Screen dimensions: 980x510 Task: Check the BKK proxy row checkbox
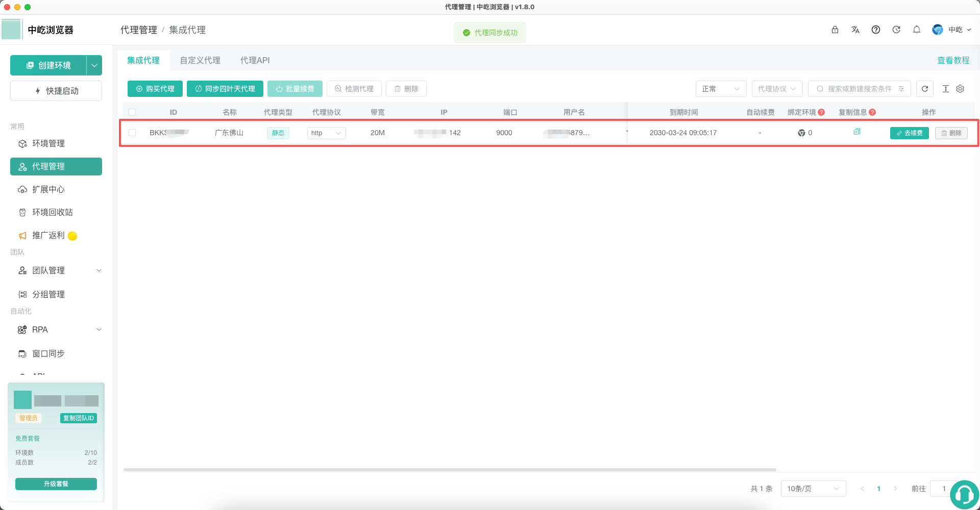tap(132, 133)
